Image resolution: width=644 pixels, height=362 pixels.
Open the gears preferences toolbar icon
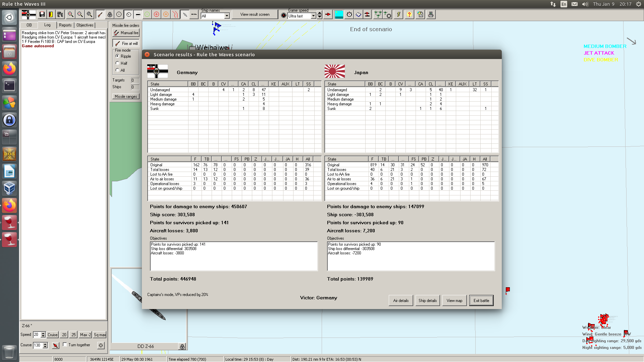[60, 14]
